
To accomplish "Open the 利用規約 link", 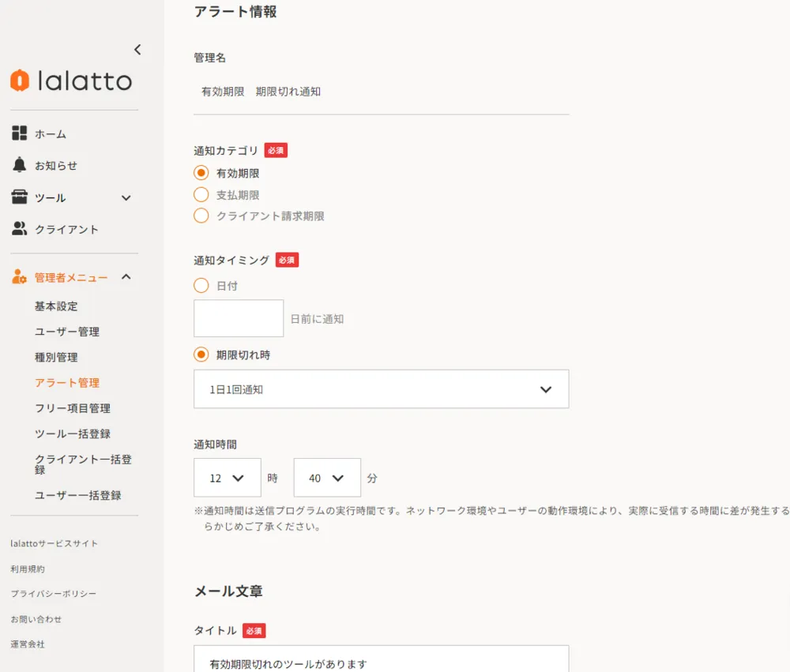I will (x=28, y=569).
